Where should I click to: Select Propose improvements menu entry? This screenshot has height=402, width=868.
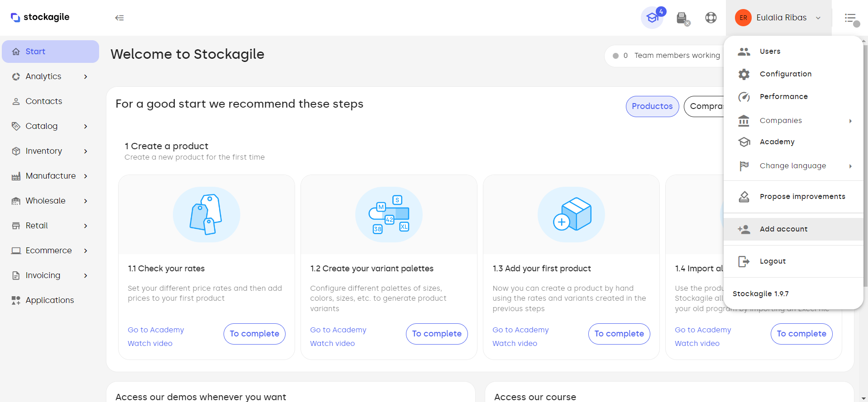793,197
